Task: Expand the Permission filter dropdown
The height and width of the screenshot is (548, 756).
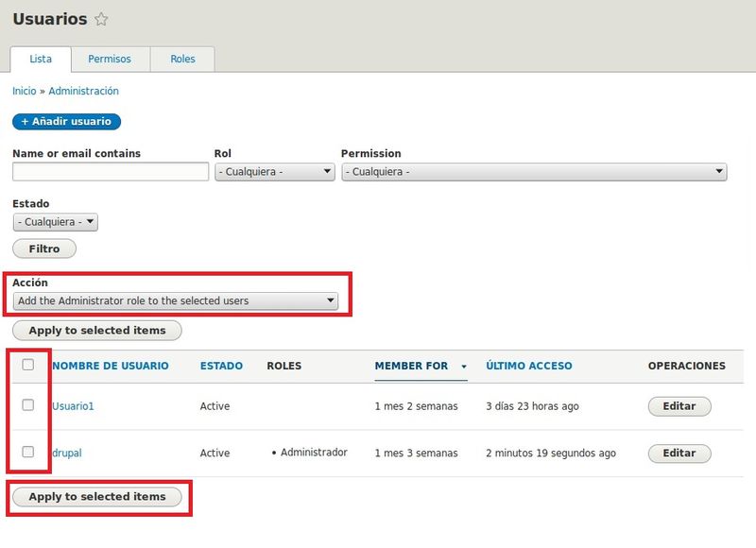Action: tap(534, 172)
